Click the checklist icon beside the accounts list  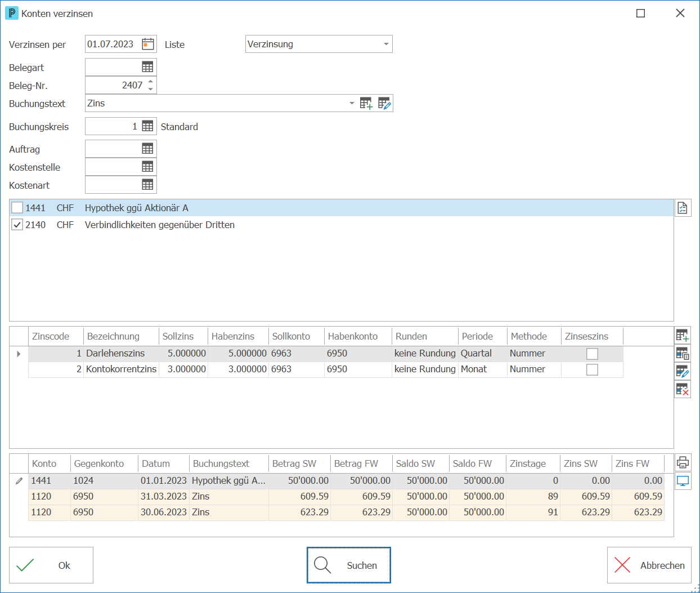(683, 208)
